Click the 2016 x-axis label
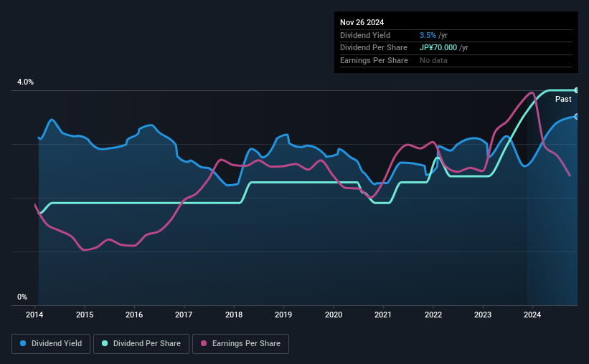The height and width of the screenshot is (364, 589). (x=134, y=315)
